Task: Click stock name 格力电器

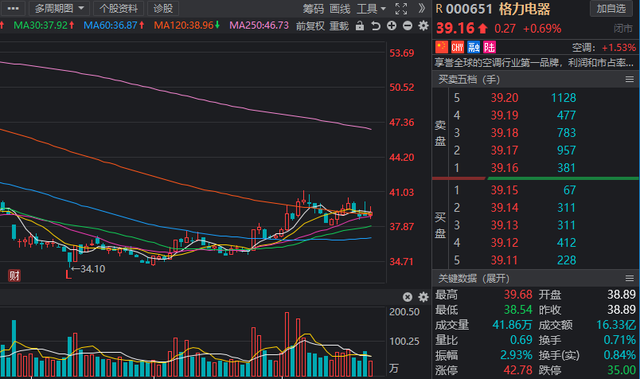Action: (x=524, y=9)
